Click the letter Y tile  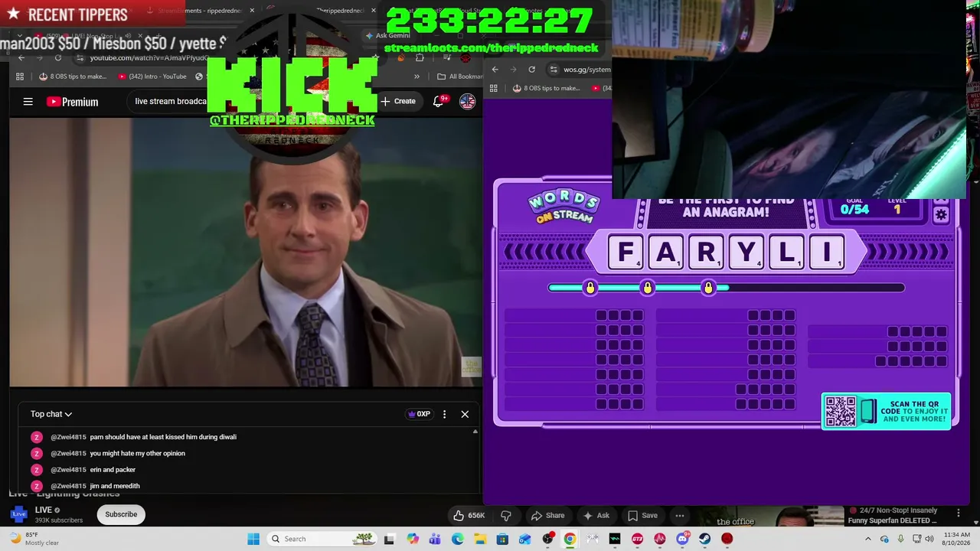(x=746, y=253)
